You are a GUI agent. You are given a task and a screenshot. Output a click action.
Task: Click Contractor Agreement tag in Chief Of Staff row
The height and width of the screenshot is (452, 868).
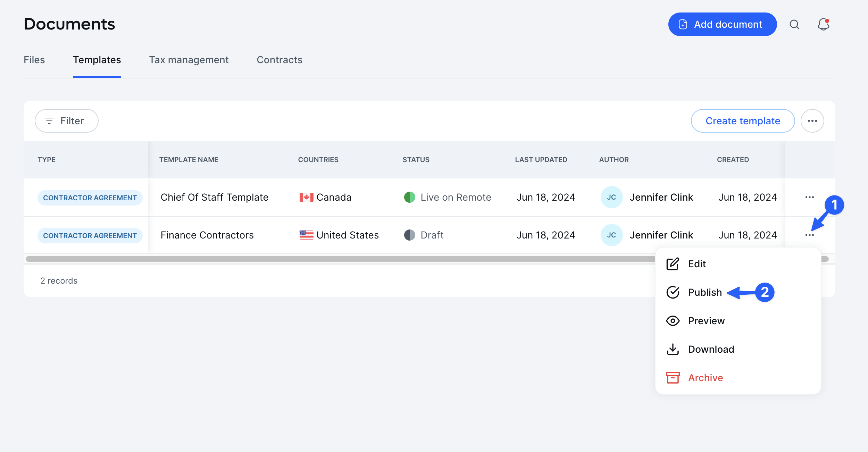click(x=90, y=198)
